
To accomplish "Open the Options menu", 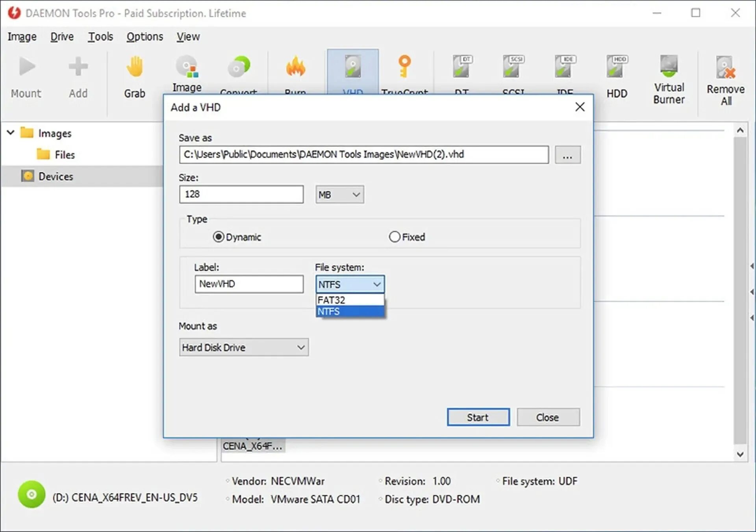I will 145,37.
